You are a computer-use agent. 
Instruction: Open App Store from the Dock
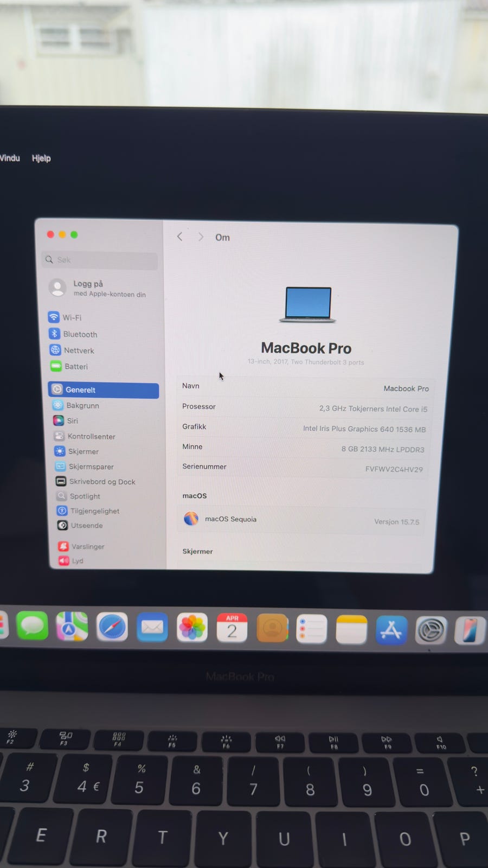pyautogui.click(x=391, y=630)
